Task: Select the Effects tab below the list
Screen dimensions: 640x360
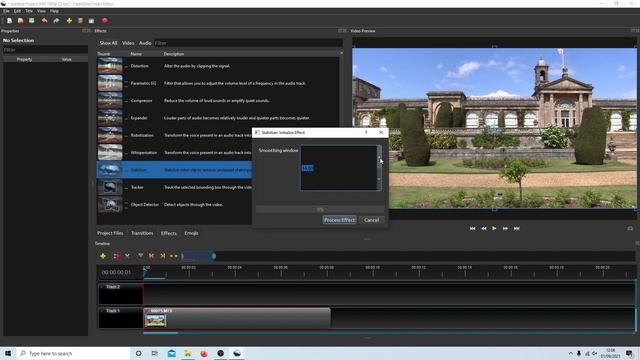Action: [169, 233]
